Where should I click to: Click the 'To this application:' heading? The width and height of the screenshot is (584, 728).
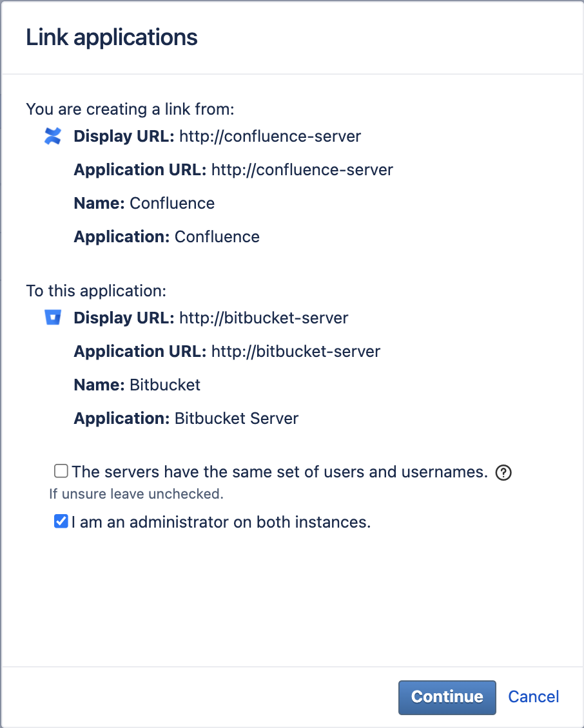[96, 291]
